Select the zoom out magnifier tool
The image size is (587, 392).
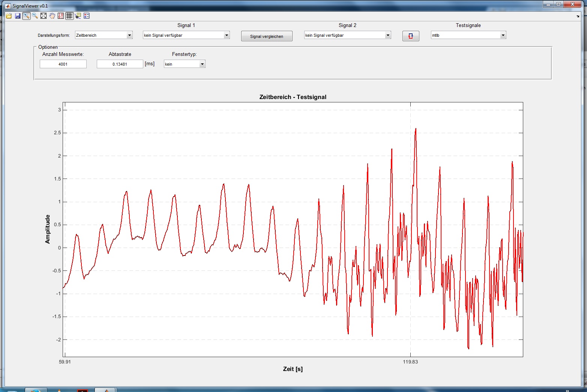click(x=35, y=16)
